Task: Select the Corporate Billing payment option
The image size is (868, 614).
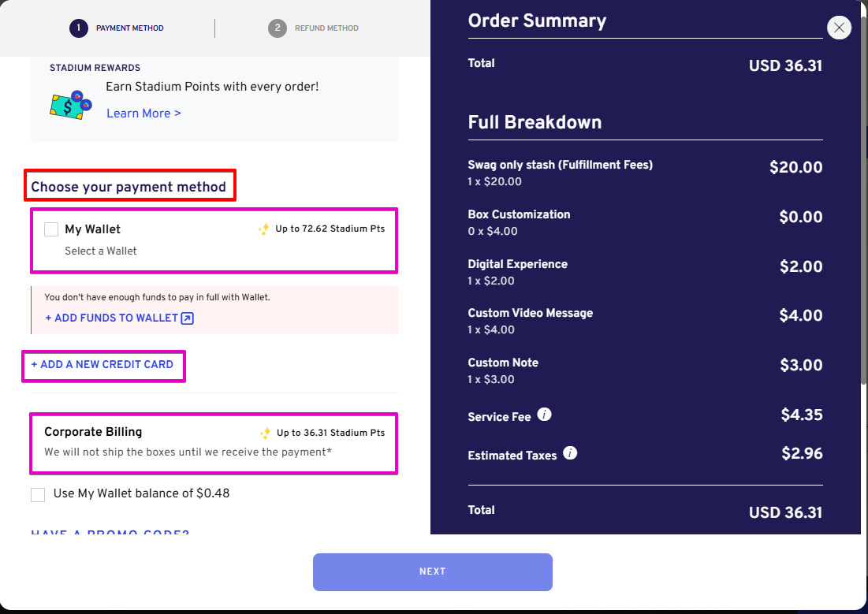Action: click(x=214, y=443)
